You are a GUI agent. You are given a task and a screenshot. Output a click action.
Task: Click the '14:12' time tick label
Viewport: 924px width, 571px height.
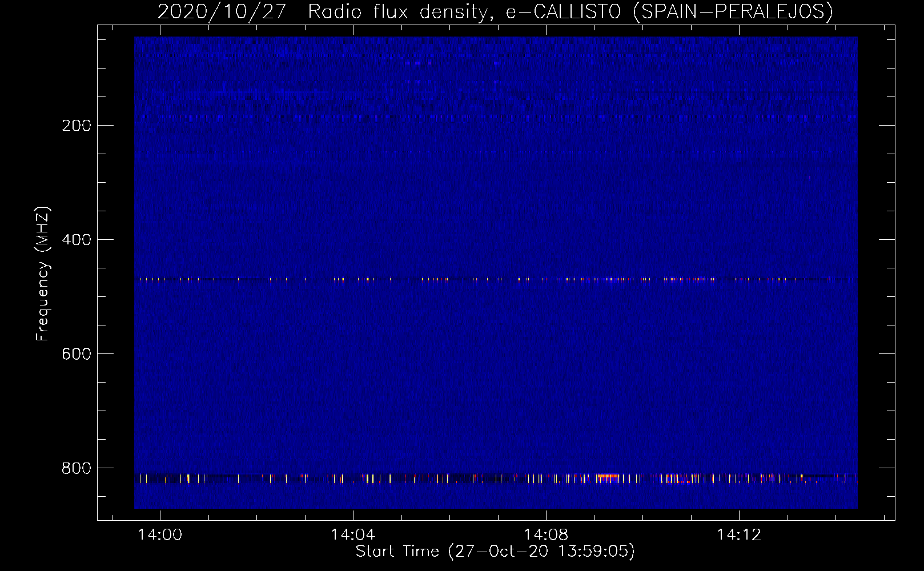(x=740, y=534)
